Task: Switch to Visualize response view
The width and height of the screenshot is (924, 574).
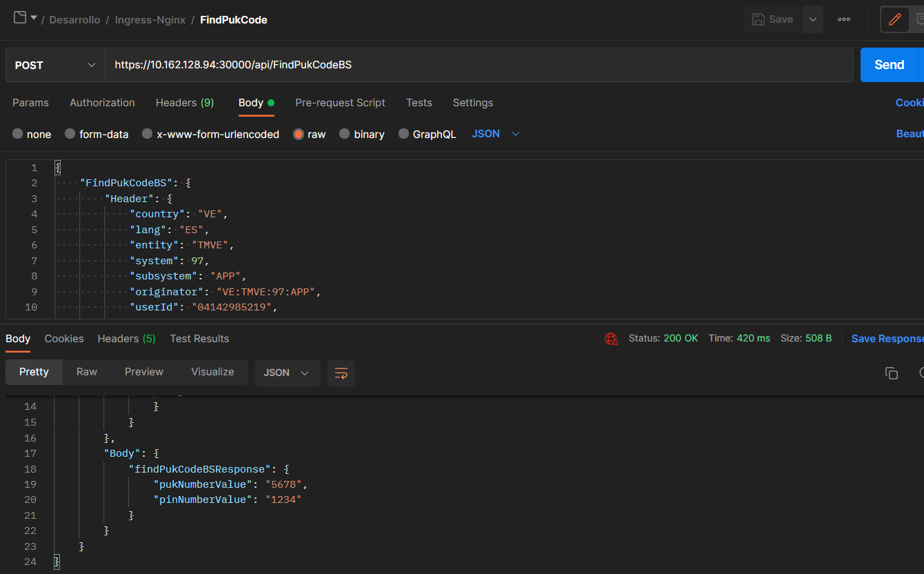Action: (x=212, y=372)
